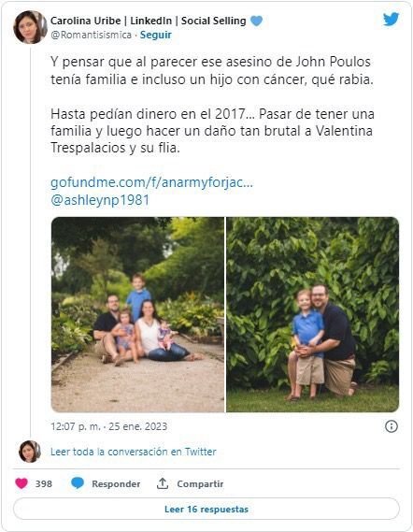Viewport: 413px width, 532px height.
Task: Click Leer toda la conversación en Twitter
Action: (x=134, y=452)
